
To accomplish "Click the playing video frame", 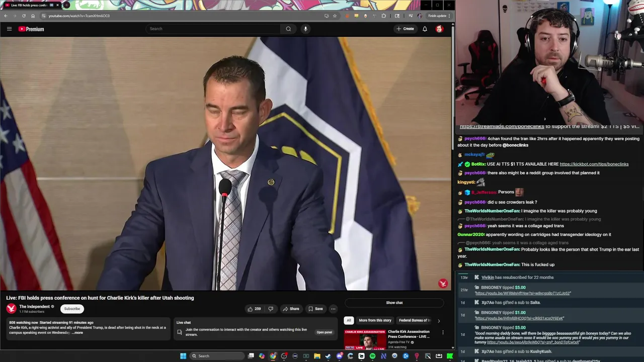I will (225, 163).
